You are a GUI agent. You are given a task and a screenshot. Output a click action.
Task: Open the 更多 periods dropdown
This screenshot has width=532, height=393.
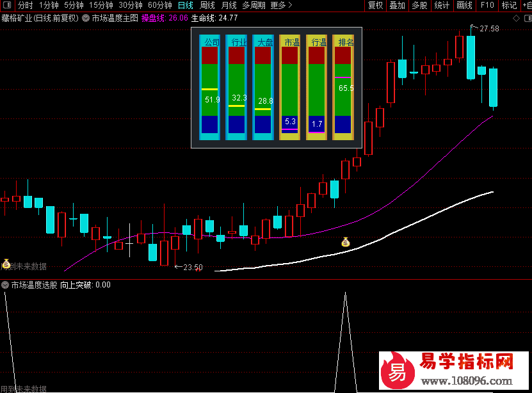point(281,5)
